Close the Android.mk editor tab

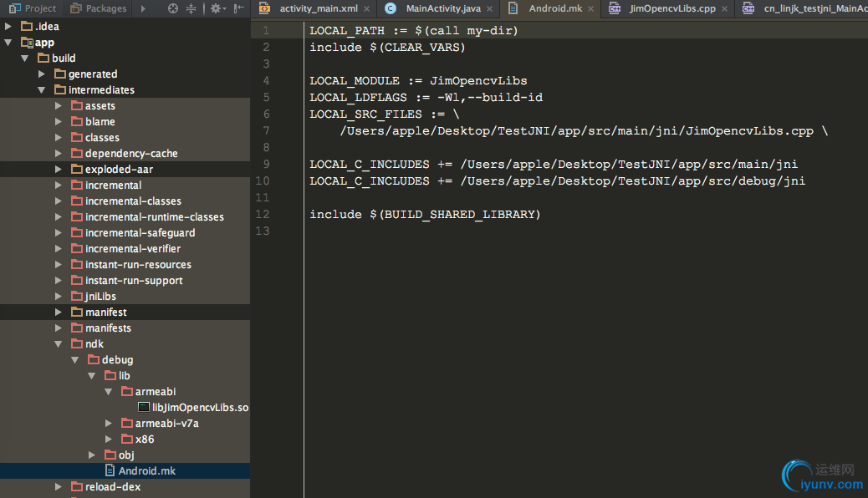click(x=590, y=9)
